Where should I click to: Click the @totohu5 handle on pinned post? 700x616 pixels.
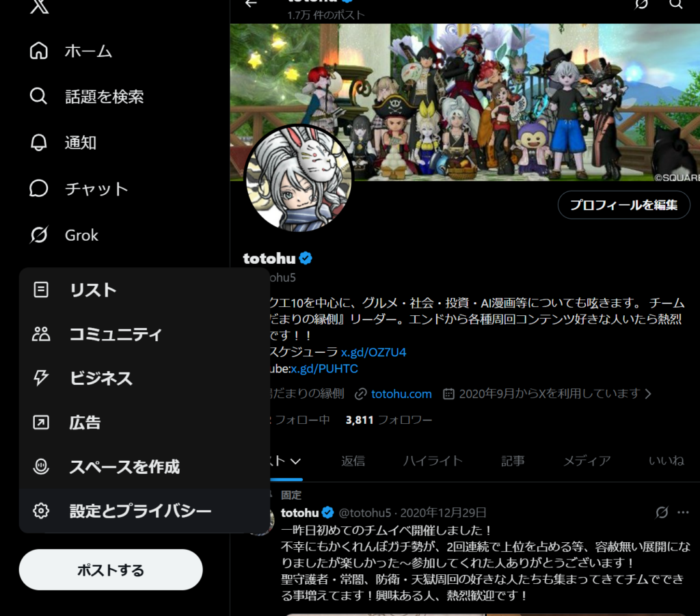(x=365, y=513)
